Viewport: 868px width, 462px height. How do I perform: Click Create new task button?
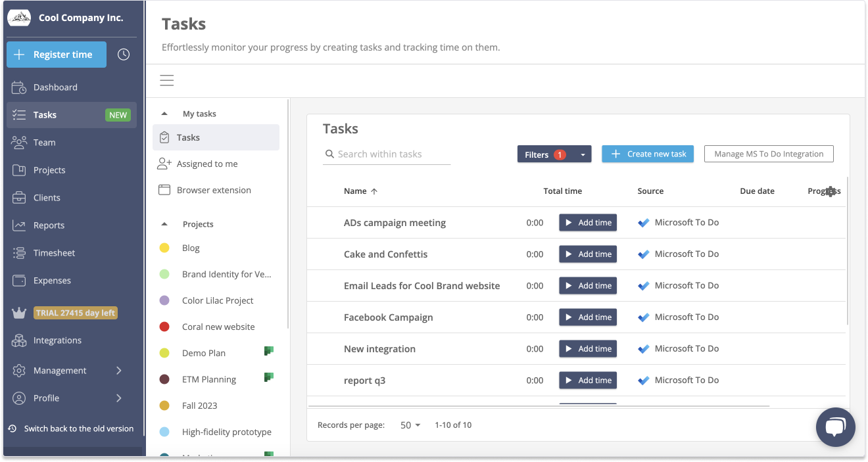(x=647, y=154)
